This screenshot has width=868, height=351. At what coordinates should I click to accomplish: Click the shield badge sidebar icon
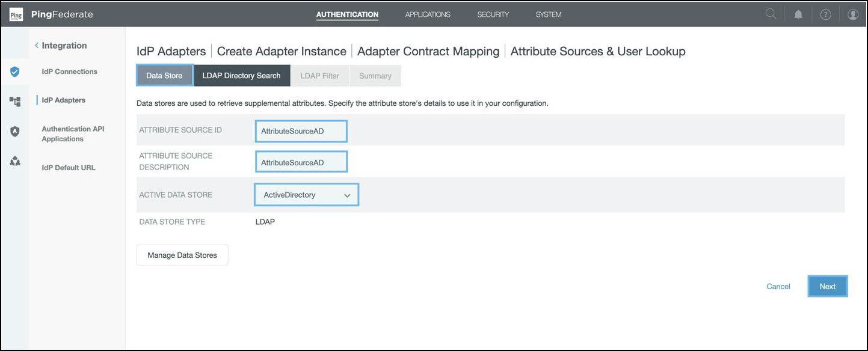(x=15, y=131)
